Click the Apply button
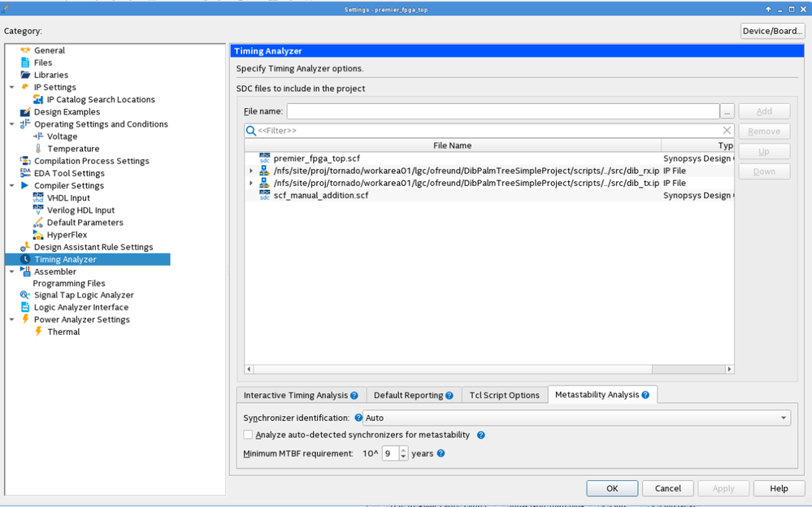This screenshot has height=507, width=812. (723, 488)
